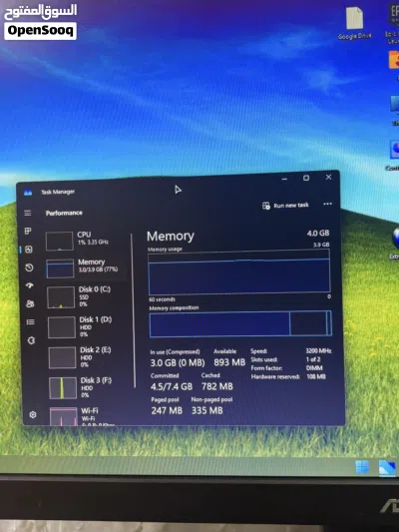
Task: Select the Performance page icon in sidebar
Action: (x=29, y=250)
